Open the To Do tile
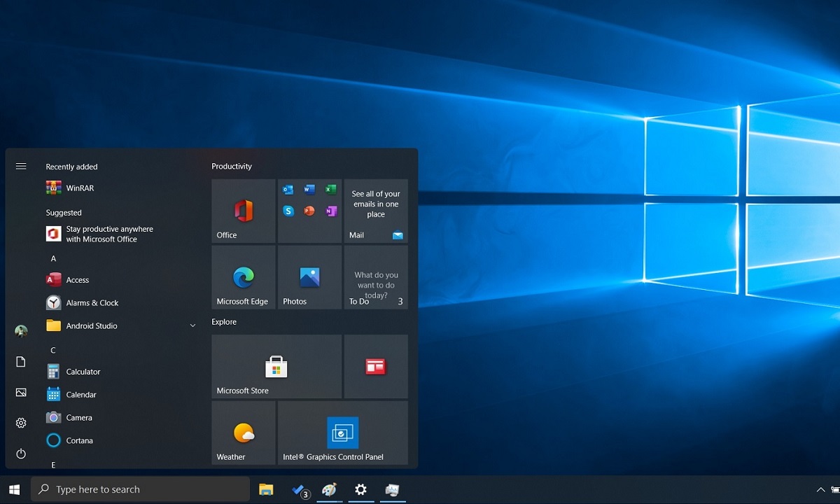This screenshot has height=504, width=840. click(x=376, y=277)
